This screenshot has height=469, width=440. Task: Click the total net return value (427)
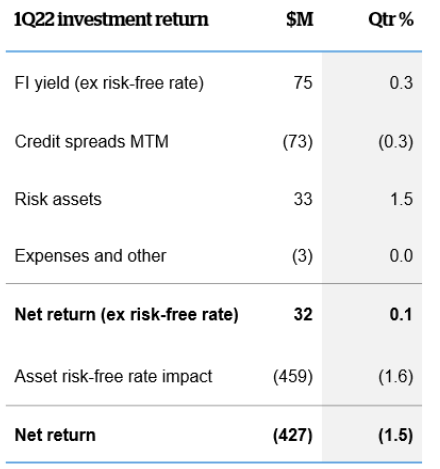(x=293, y=435)
